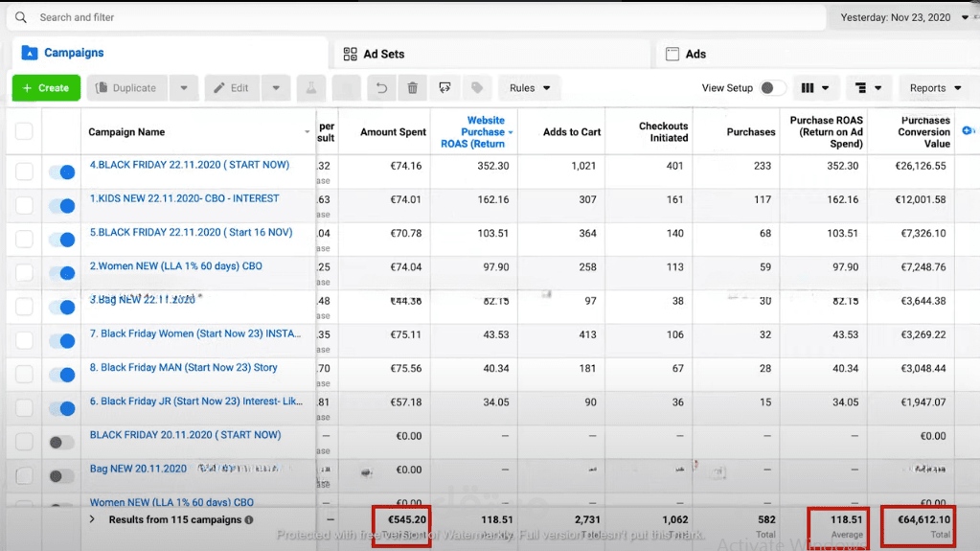The image size is (980, 551).
Task: Click the search magnifier icon
Action: 21,17
